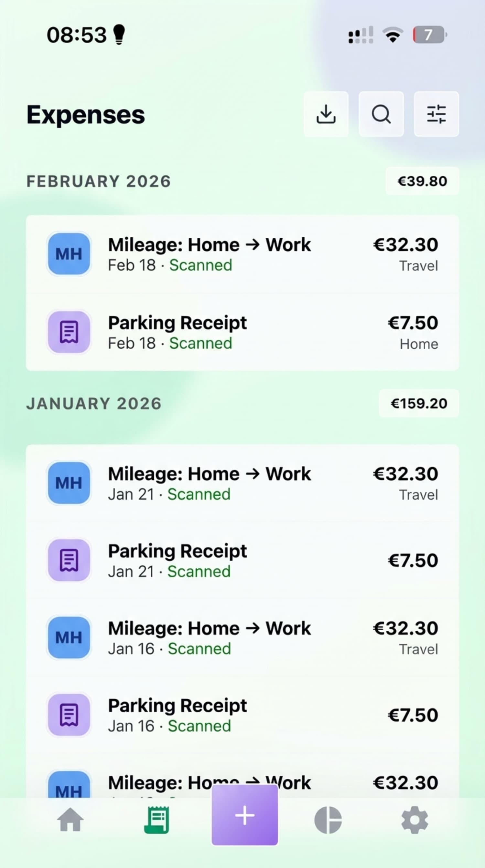Select the Scanned status on Feb 18 mileage
Image resolution: width=485 pixels, height=868 pixels.
(200, 265)
